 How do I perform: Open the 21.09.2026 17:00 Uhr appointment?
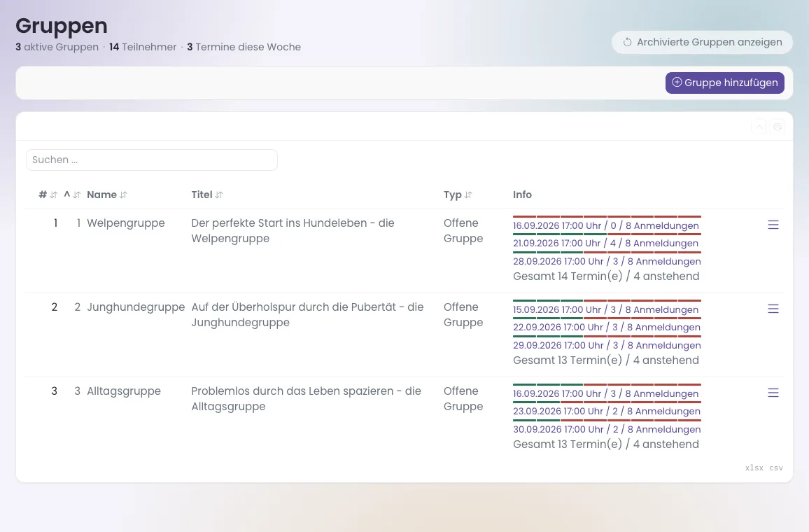coord(605,244)
